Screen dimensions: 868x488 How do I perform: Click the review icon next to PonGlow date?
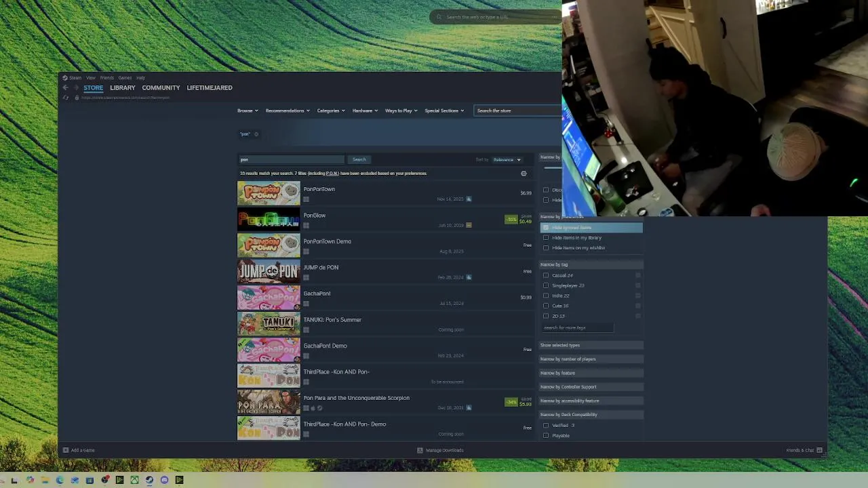[x=469, y=225]
